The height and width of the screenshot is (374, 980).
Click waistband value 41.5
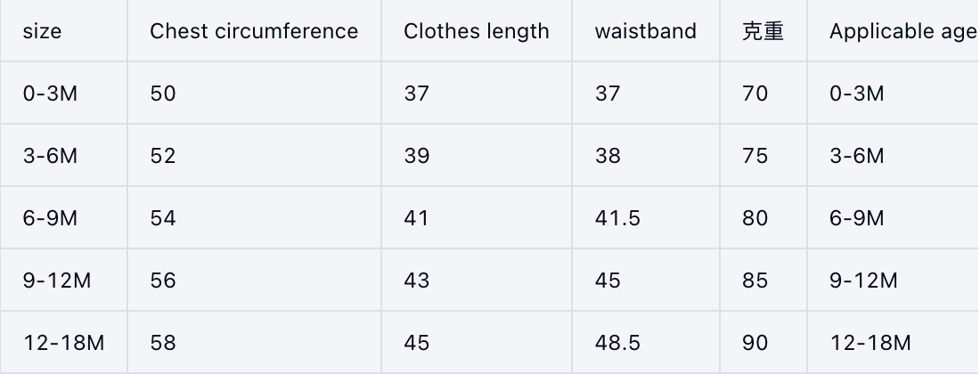point(617,218)
